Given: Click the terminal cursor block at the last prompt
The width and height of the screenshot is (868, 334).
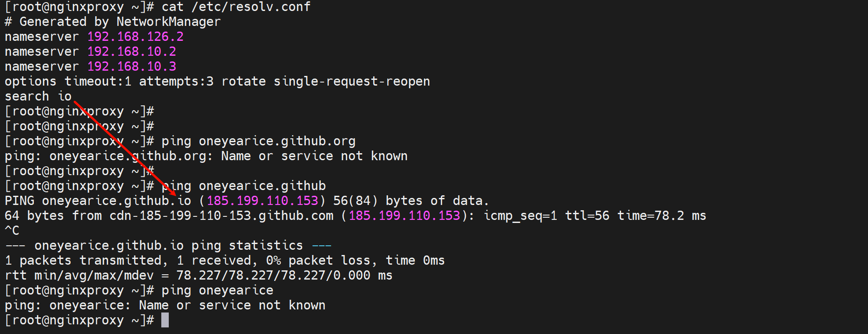Looking at the screenshot, I should coord(165,320).
